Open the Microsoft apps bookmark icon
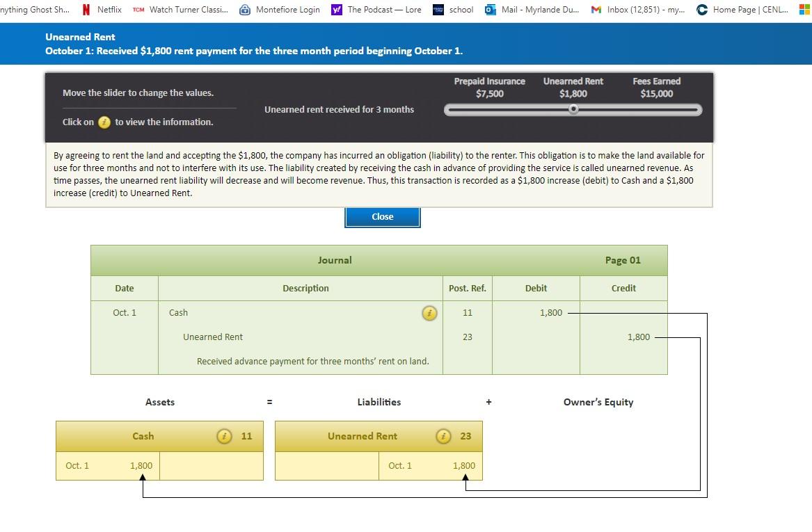Image resolution: width=812 pixels, height=532 pixels. point(804,9)
